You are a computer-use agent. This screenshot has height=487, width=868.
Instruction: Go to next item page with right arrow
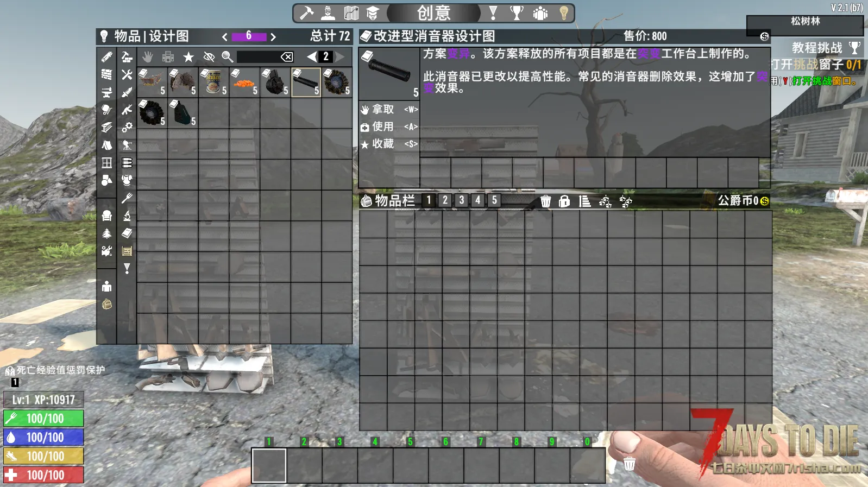click(x=340, y=56)
